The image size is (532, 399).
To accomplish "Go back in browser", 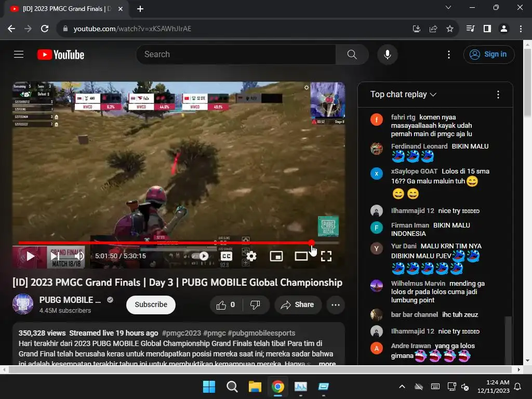I will (11, 29).
